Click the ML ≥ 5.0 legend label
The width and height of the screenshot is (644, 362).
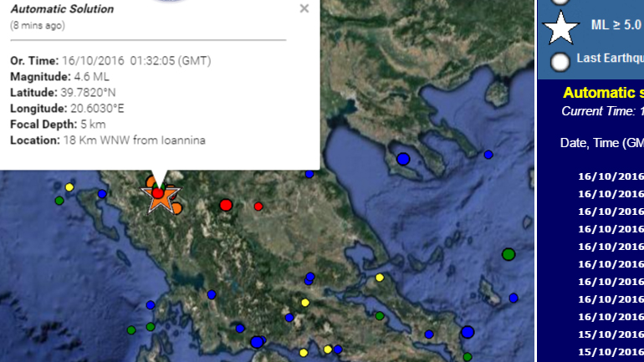pyautogui.click(x=616, y=24)
